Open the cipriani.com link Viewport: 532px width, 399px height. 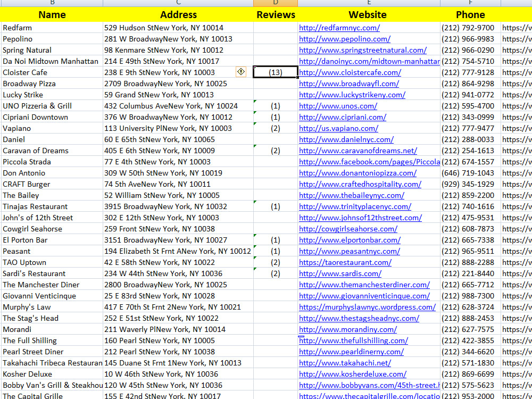[x=343, y=118]
